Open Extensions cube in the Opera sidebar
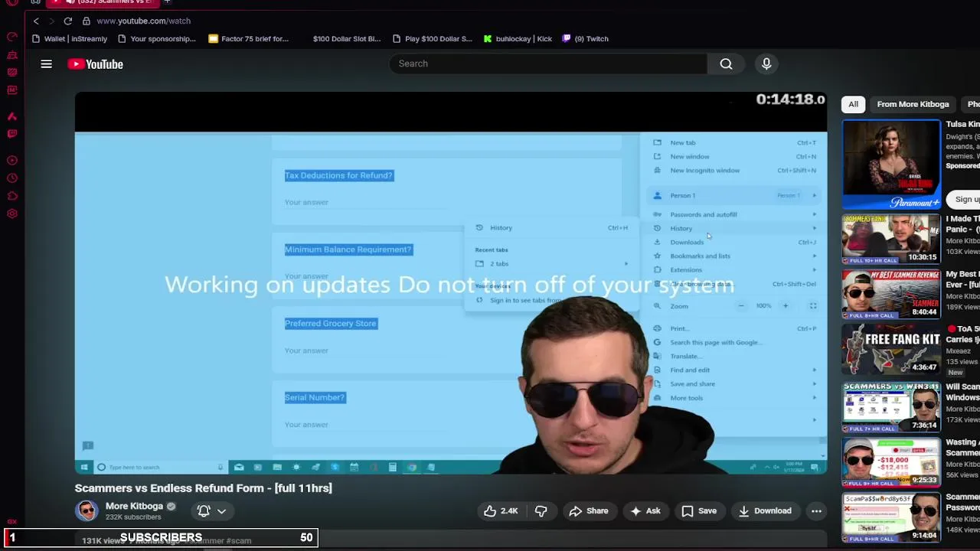 [12, 196]
